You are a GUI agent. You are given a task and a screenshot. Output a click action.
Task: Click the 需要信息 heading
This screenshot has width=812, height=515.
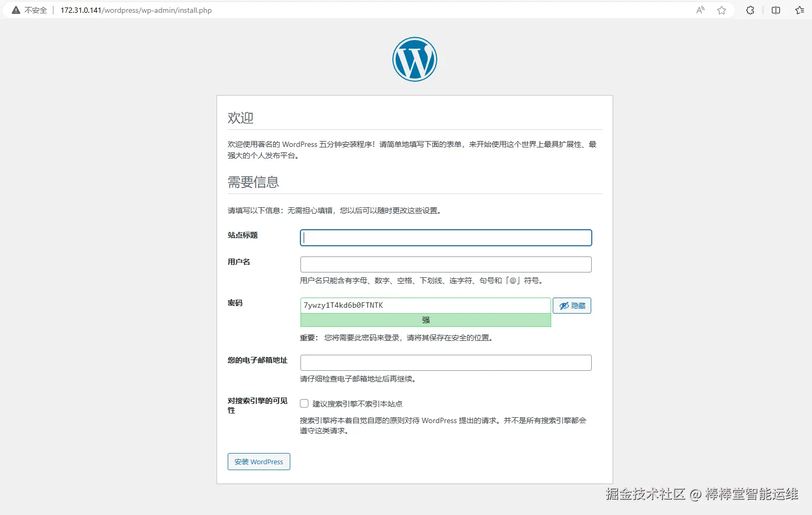[253, 182]
